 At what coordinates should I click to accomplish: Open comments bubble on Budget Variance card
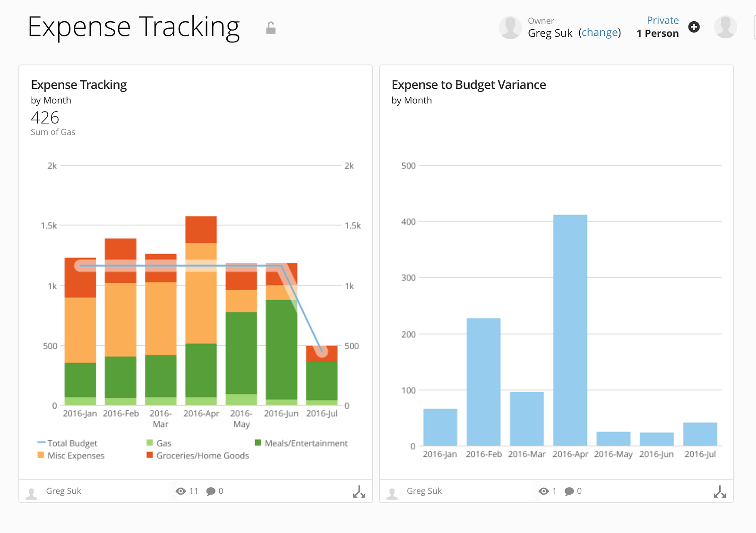pyautogui.click(x=569, y=491)
